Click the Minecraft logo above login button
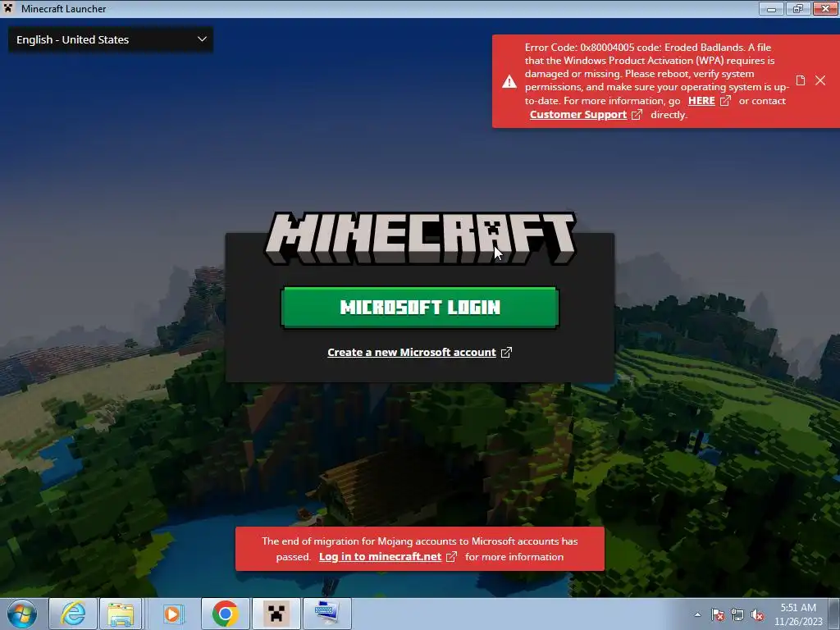840x630 pixels. 420,238
